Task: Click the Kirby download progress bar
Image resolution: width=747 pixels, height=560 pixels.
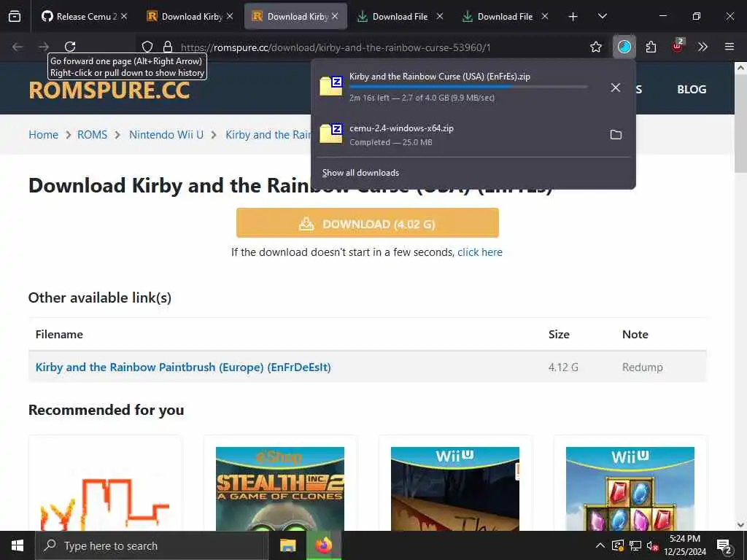Action: point(468,87)
